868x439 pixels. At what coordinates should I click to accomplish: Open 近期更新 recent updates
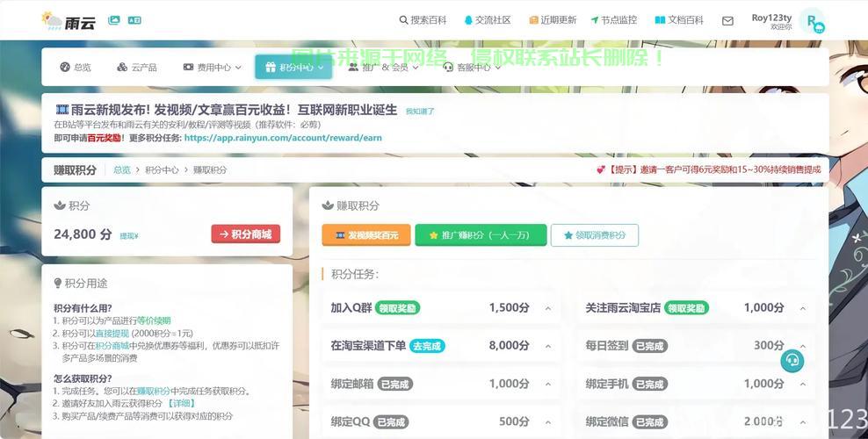coord(553,20)
